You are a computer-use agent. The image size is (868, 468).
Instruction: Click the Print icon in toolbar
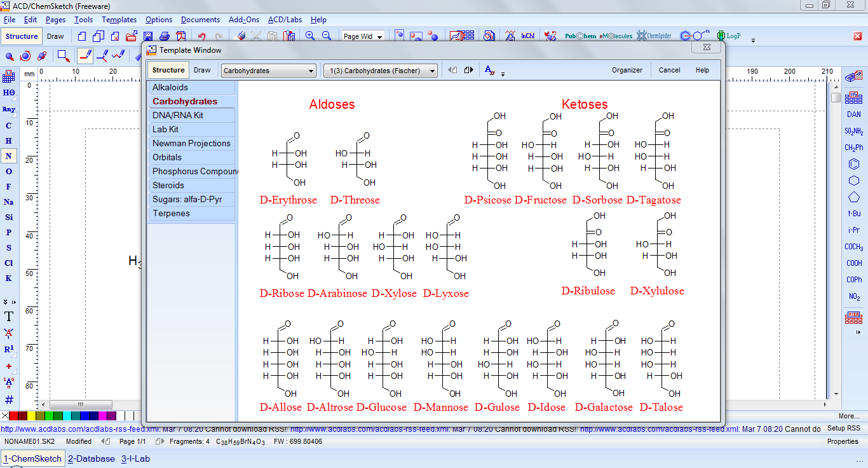(x=164, y=36)
